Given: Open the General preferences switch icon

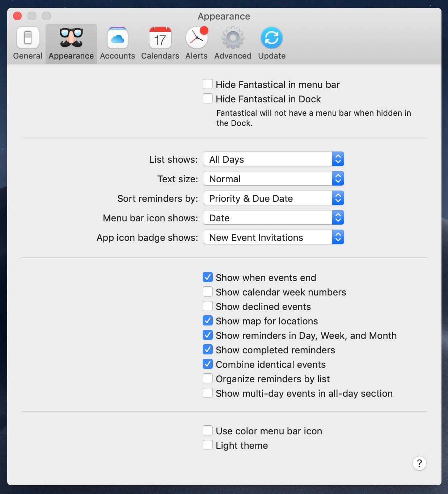Looking at the screenshot, I should (x=28, y=38).
